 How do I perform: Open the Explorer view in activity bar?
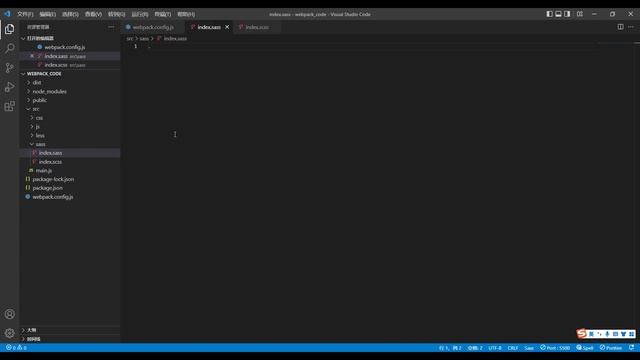(x=9, y=29)
